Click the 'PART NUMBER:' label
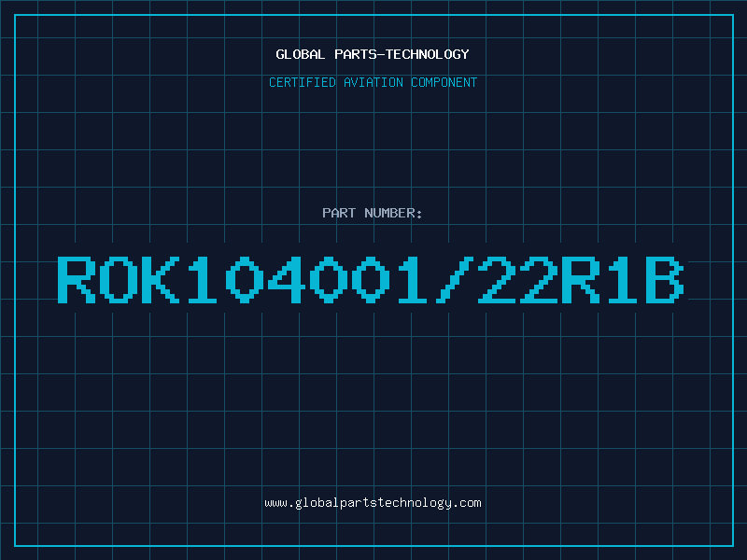The width and height of the screenshot is (747, 560). [x=373, y=213]
